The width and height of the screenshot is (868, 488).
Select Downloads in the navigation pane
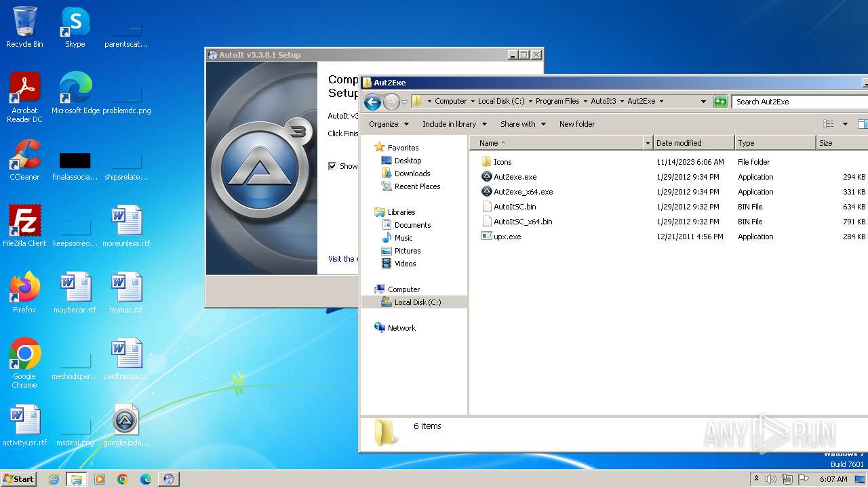tap(412, 174)
